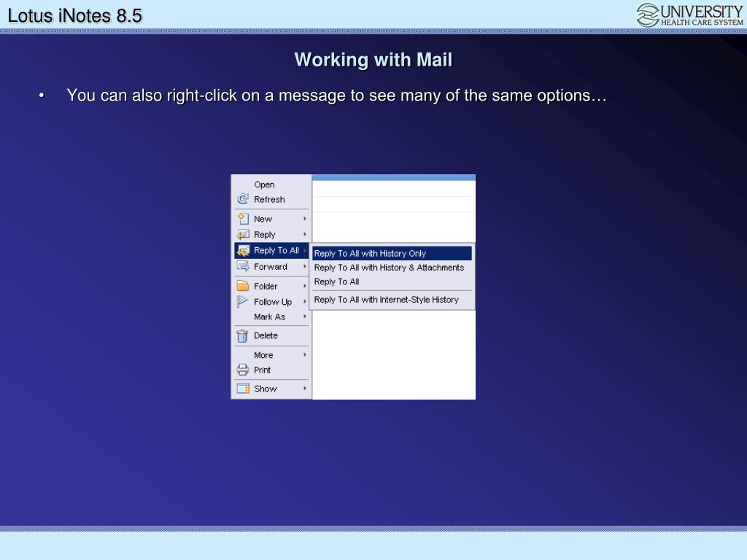This screenshot has width=747, height=560.
Task: Click the Show layout icon
Action: coord(243,389)
